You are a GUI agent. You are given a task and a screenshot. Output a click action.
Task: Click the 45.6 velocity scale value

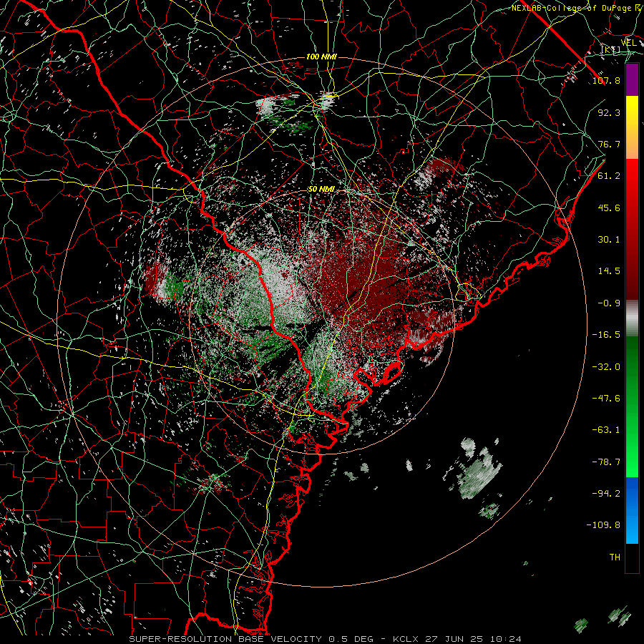point(609,208)
